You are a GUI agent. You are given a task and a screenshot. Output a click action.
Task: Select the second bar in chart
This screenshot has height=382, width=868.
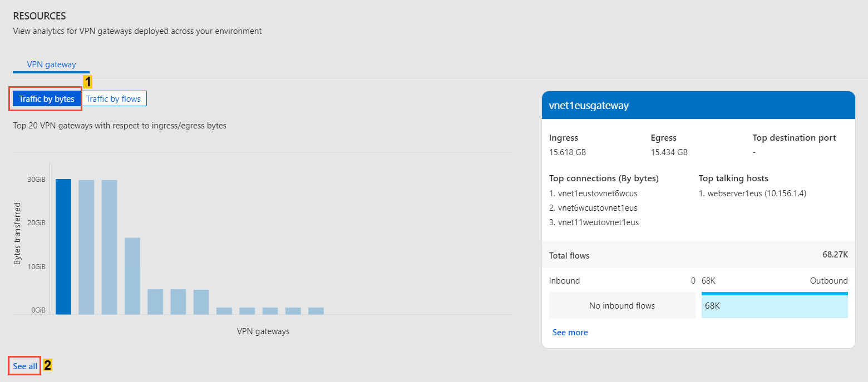coord(86,247)
